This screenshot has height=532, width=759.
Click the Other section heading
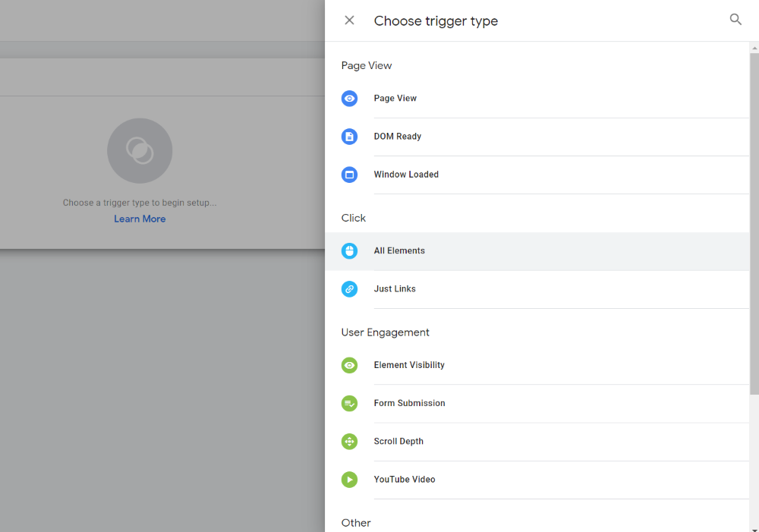(356, 523)
